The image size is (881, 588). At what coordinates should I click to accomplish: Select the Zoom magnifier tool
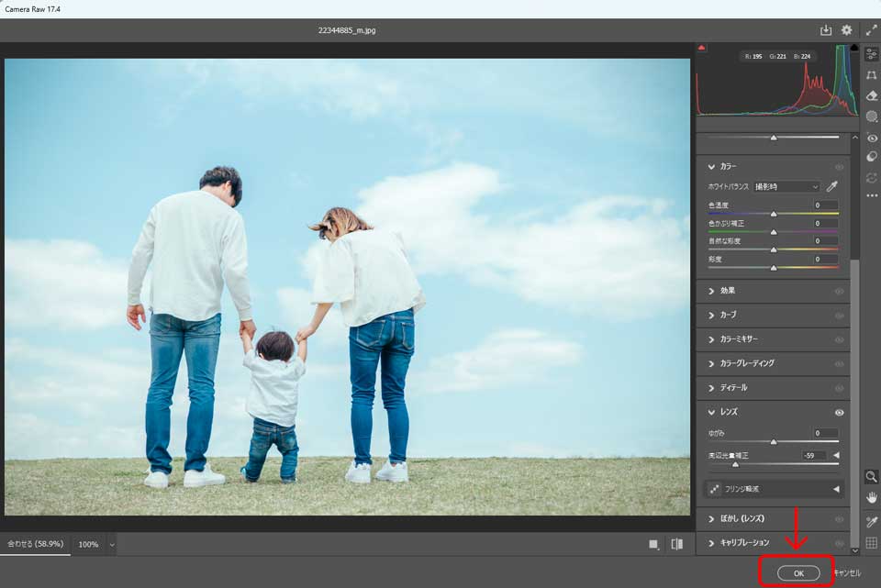871,477
